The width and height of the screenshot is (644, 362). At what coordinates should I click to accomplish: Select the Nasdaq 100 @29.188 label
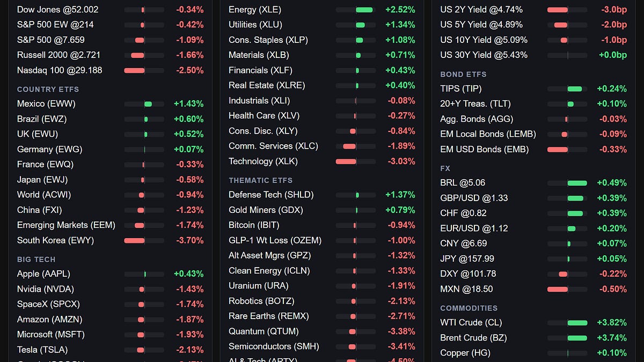coord(60,70)
